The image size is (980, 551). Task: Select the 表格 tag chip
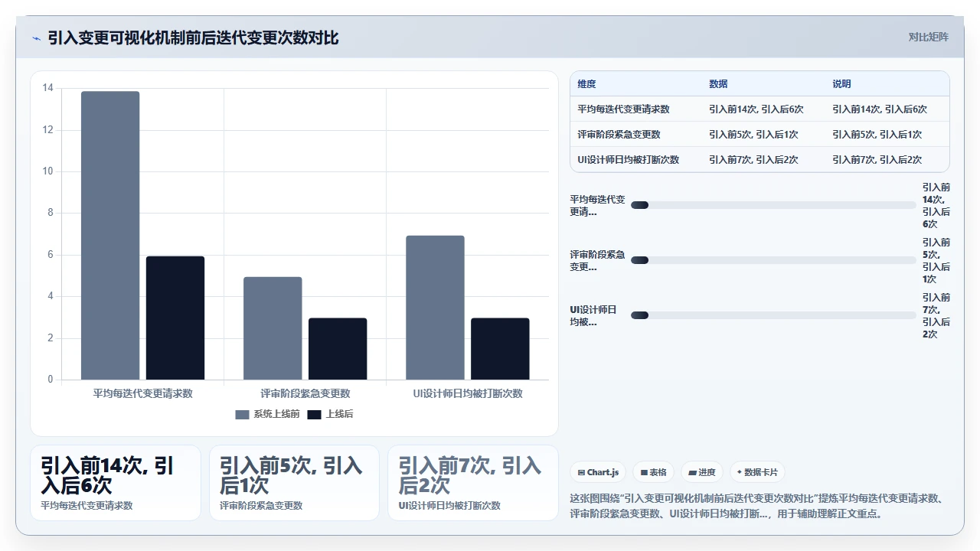coord(653,472)
